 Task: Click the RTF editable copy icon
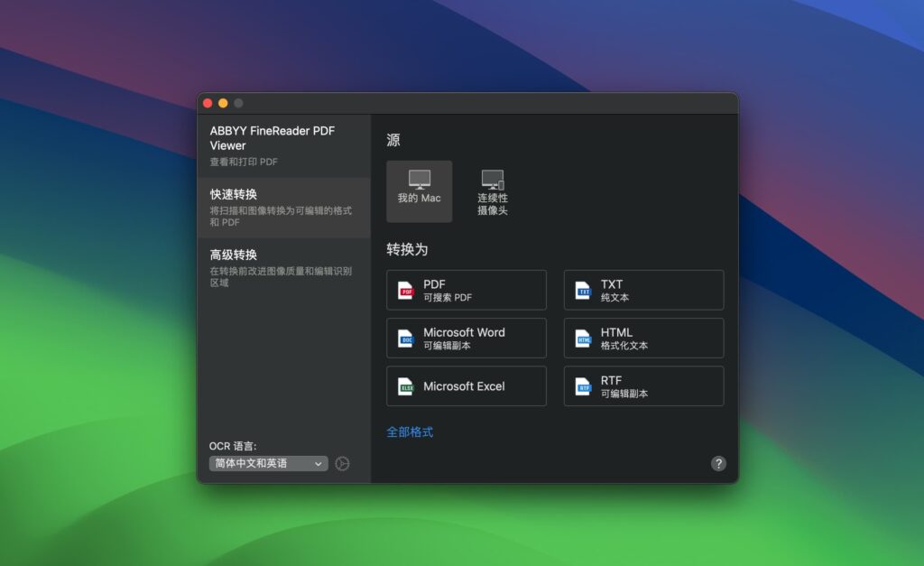[585, 386]
